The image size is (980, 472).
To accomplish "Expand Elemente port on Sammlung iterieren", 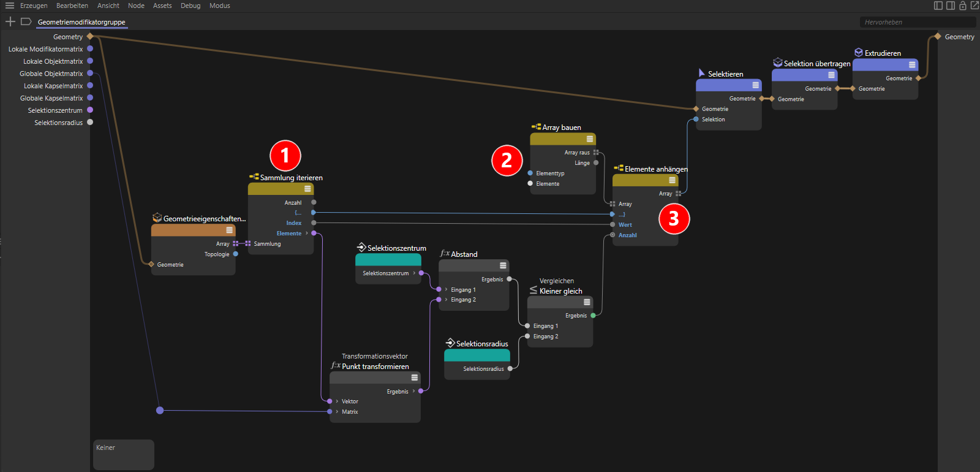I will pyautogui.click(x=307, y=233).
